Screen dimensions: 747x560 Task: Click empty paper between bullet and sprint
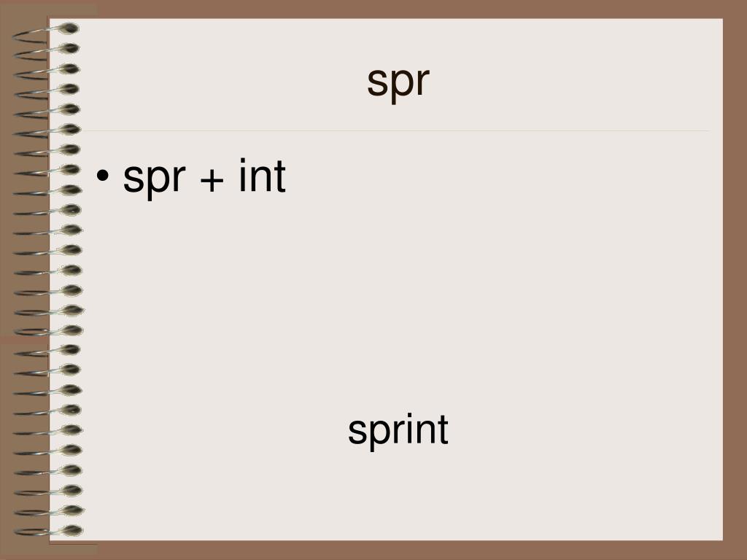398,305
